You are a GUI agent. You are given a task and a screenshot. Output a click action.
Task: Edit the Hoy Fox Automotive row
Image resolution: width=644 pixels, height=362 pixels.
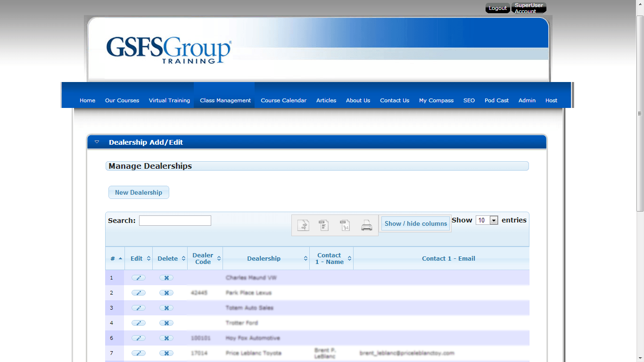pyautogui.click(x=138, y=338)
